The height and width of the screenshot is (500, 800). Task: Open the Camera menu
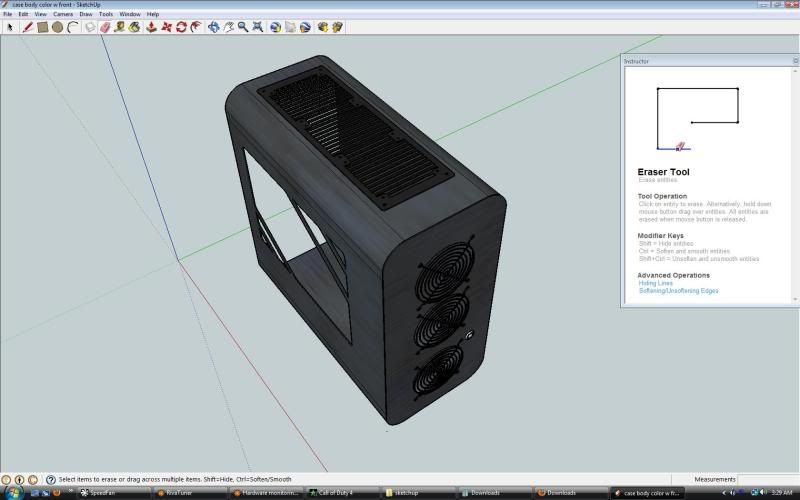point(63,14)
